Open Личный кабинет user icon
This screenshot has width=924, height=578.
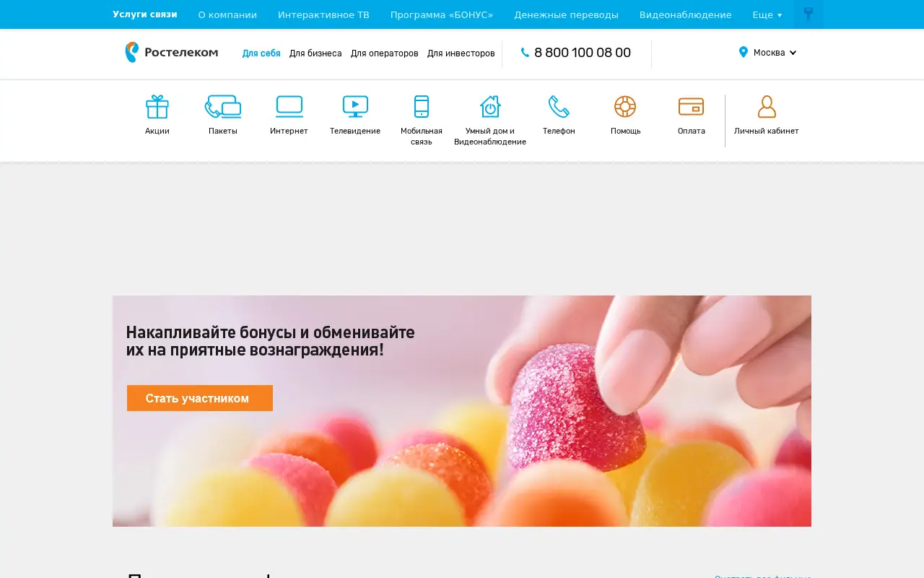[x=767, y=107]
